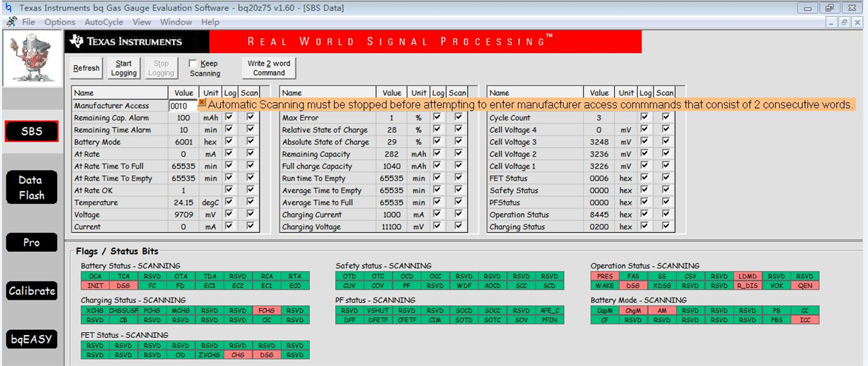The height and width of the screenshot is (366, 868).
Task: Toggle Scan checkbox for FET Status row
Action: 666,178
